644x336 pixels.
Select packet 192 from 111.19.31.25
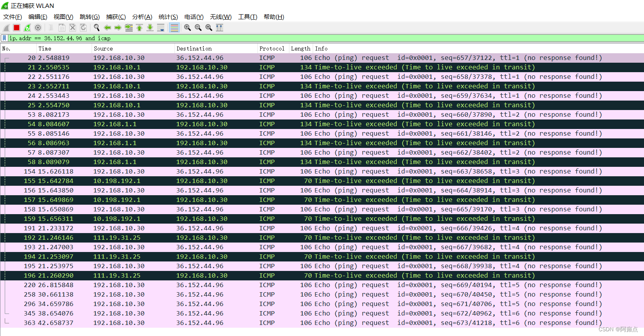[x=322, y=238]
